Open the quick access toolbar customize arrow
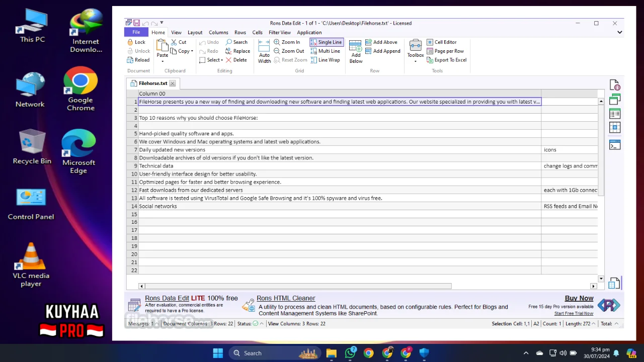644x362 pixels. point(162,23)
